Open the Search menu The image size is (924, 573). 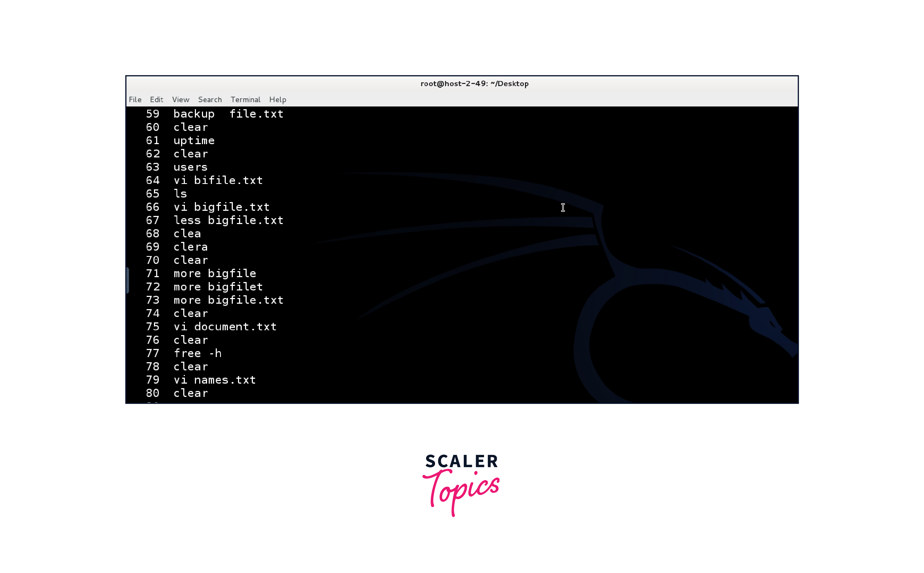pyautogui.click(x=210, y=99)
